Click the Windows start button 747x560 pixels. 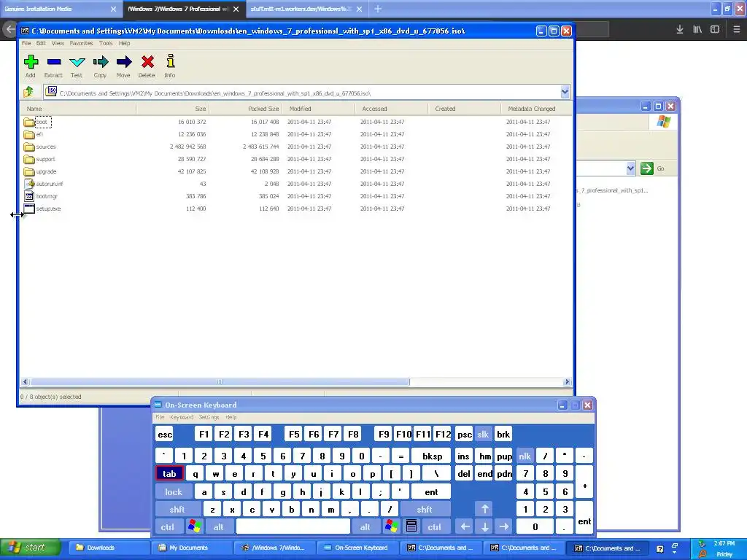pos(31,548)
